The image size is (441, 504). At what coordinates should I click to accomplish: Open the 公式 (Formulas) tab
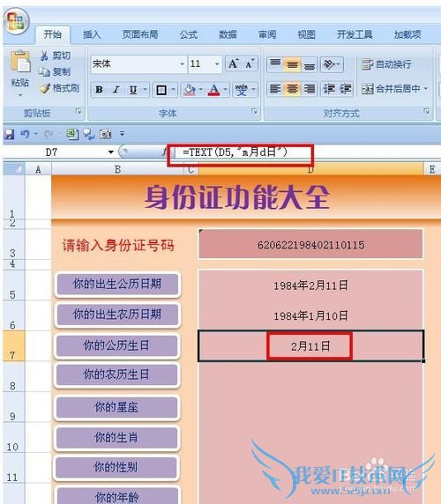189,34
